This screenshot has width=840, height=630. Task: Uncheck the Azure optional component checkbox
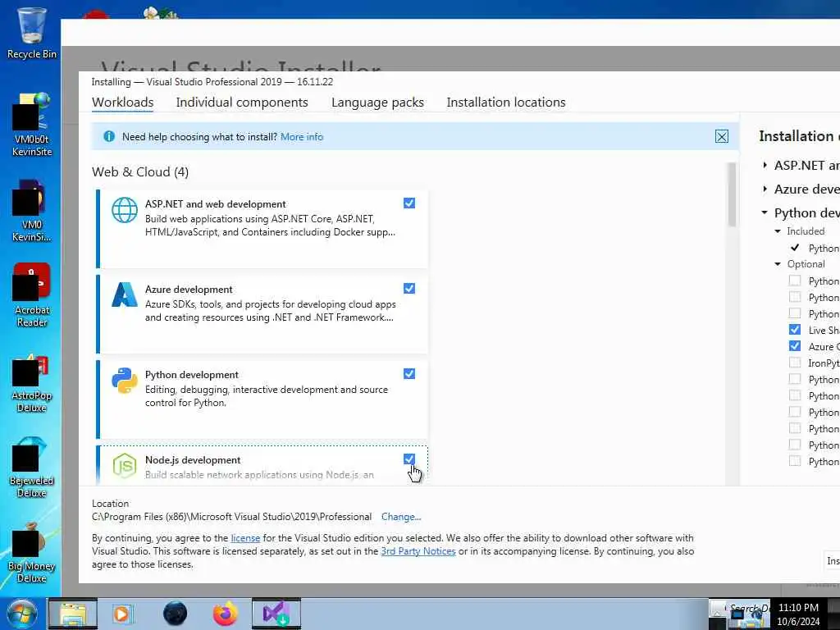pyautogui.click(x=795, y=346)
